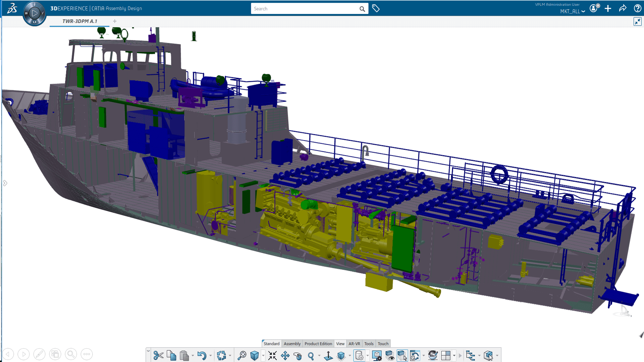Click the Copy icon in toolbar
The image size is (644, 362).
[x=171, y=356]
